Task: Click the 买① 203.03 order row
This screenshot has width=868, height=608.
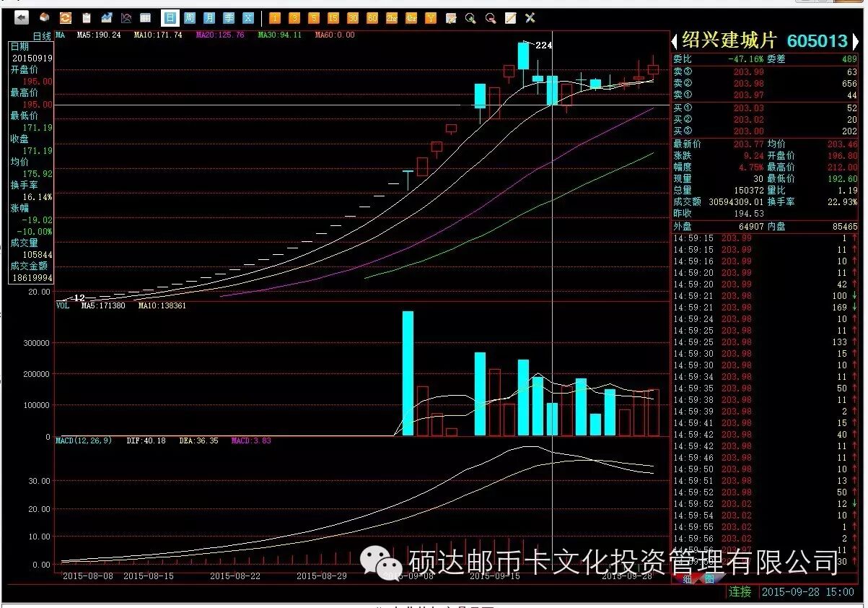Action: coord(766,108)
